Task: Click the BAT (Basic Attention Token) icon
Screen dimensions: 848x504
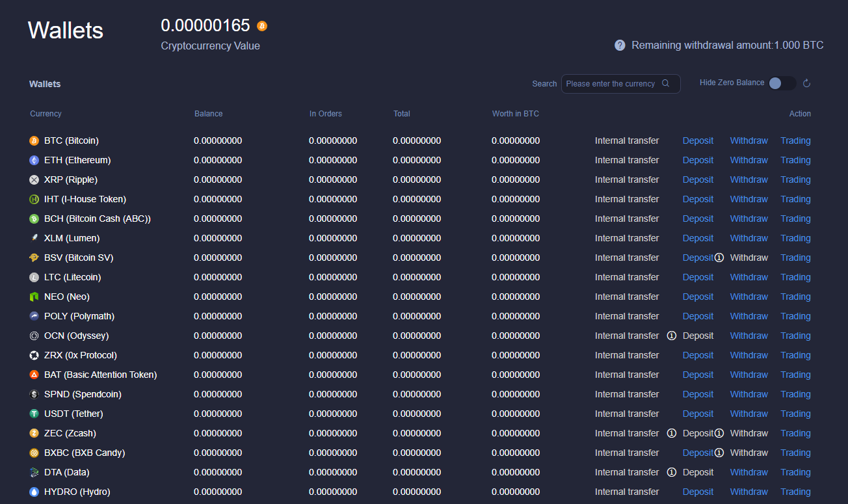Action: 34,375
